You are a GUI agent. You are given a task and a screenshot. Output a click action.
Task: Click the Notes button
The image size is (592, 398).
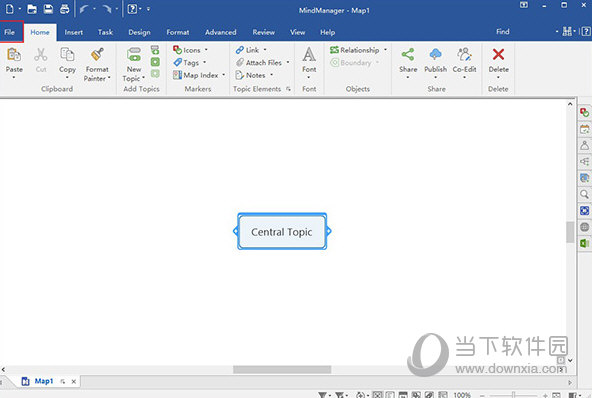point(251,75)
